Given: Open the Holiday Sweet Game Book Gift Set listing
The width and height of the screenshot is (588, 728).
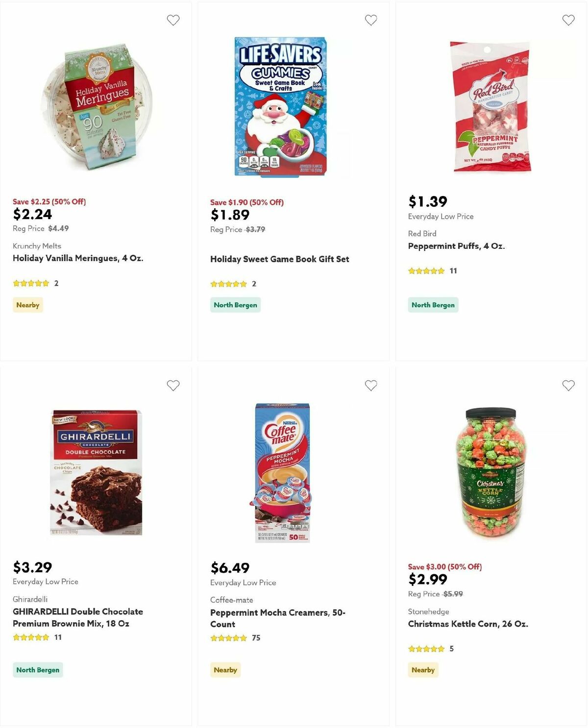Looking at the screenshot, I should (x=279, y=259).
